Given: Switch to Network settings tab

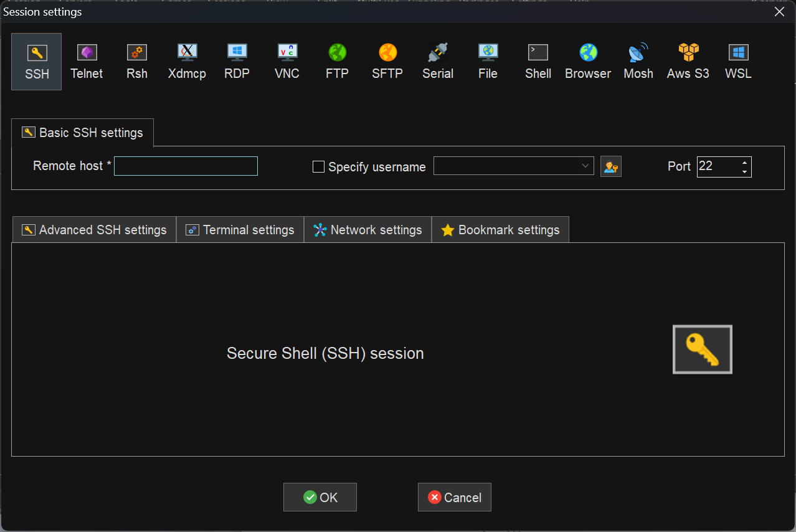Looking at the screenshot, I should tap(367, 230).
